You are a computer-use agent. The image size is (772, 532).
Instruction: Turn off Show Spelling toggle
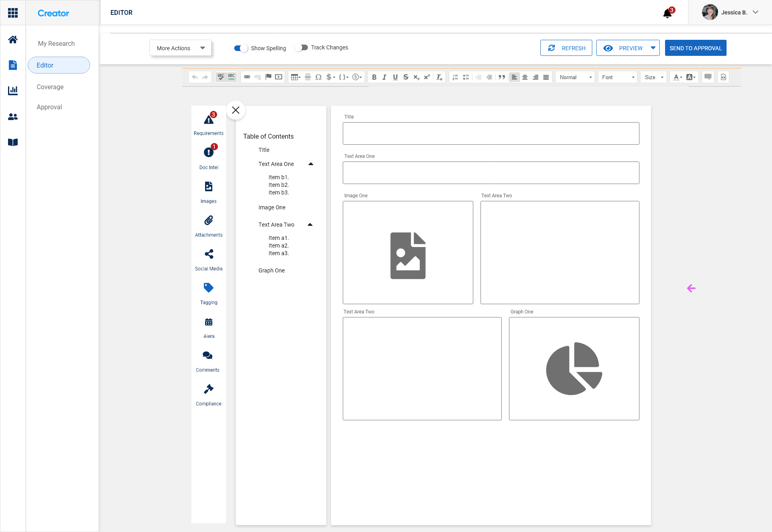coord(241,48)
